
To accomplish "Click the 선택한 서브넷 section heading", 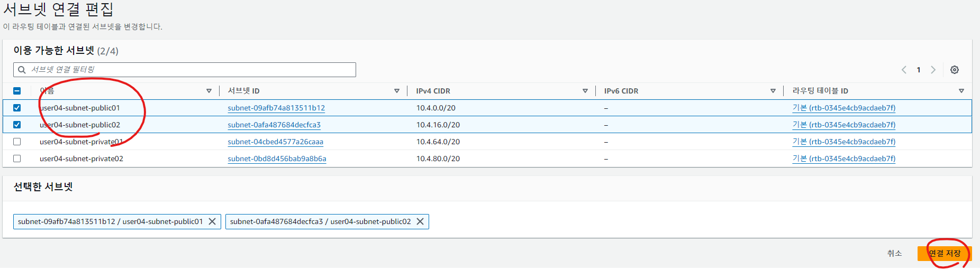I will (43, 187).
